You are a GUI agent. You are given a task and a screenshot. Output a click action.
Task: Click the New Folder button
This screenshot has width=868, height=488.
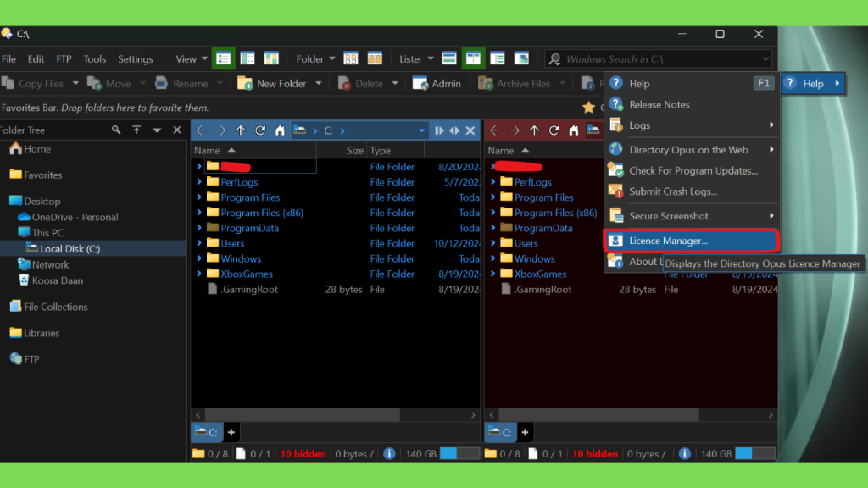click(x=272, y=84)
